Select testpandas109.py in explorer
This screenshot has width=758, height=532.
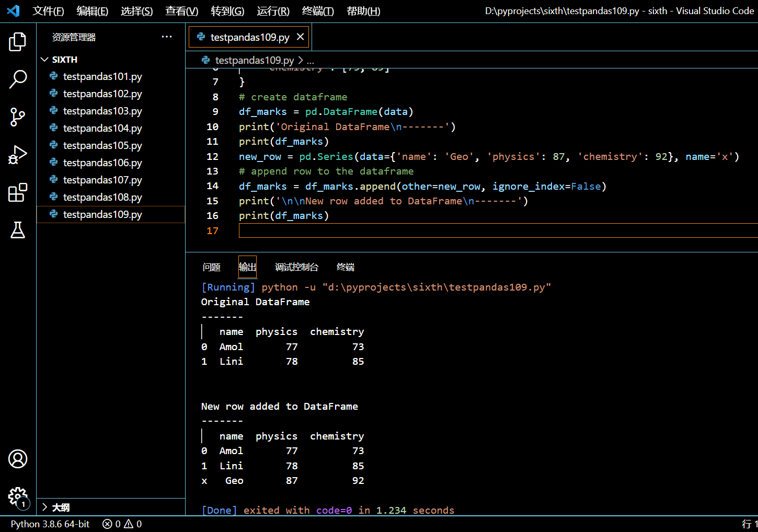pos(111,214)
